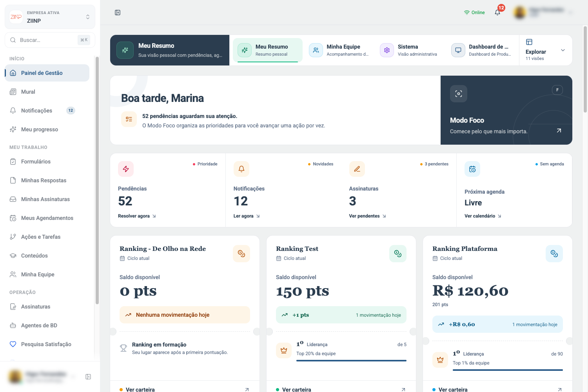
Task: Click the coins icon on Ranking Plataforma card
Action: 554,254
